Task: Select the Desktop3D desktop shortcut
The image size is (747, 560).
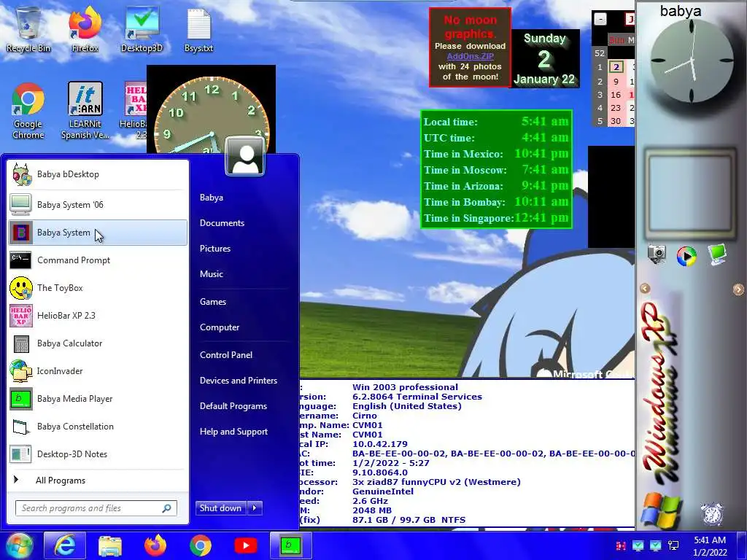Action: point(142,29)
